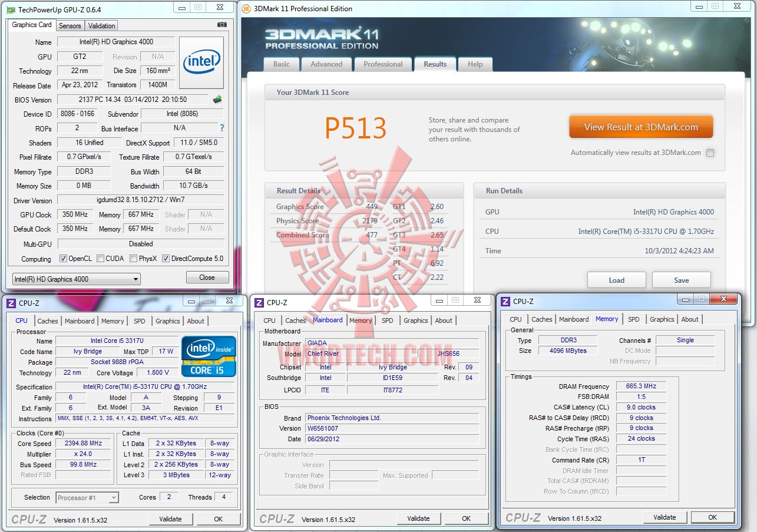This screenshot has width=757, height=532.
Task: Click the Intel Core i5 badge in CPU-Z
Action: pos(209,356)
